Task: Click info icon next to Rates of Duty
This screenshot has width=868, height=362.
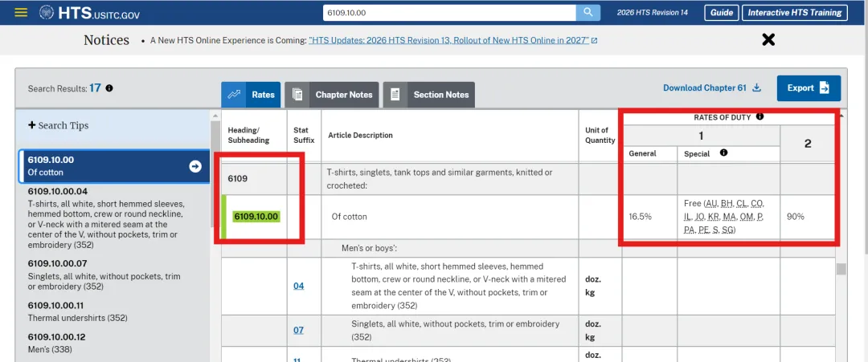Action: (x=759, y=116)
